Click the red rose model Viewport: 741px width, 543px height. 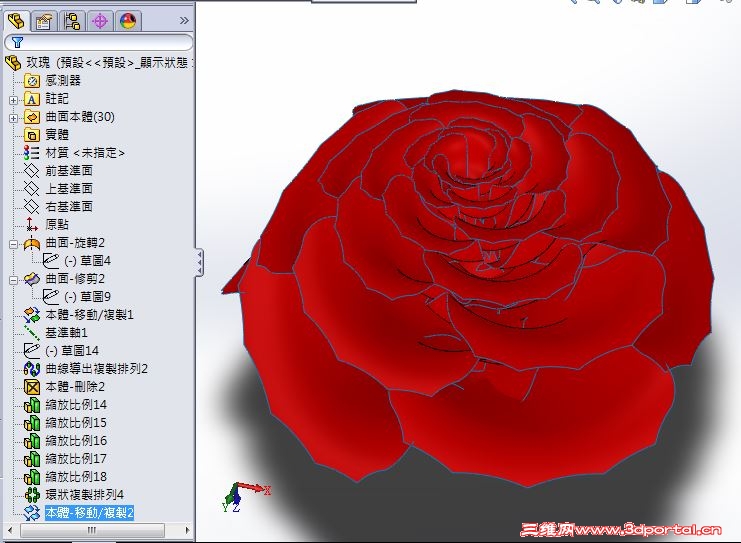pos(468,288)
